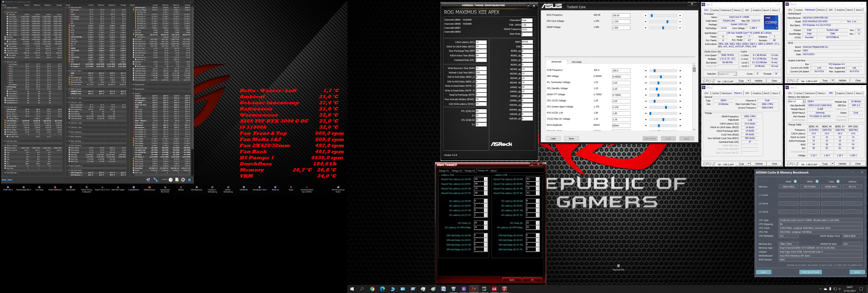Viewport: 868px width, 293px height.
Task: Click HWiNFO logging file icon
Action: pyautogui.click(x=177, y=180)
